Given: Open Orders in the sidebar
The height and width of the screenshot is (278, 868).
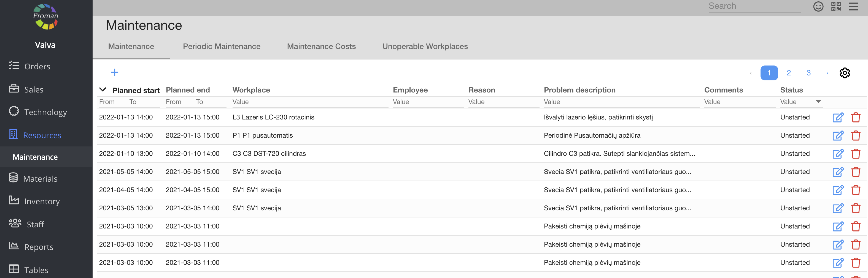Looking at the screenshot, I should point(37,66).
